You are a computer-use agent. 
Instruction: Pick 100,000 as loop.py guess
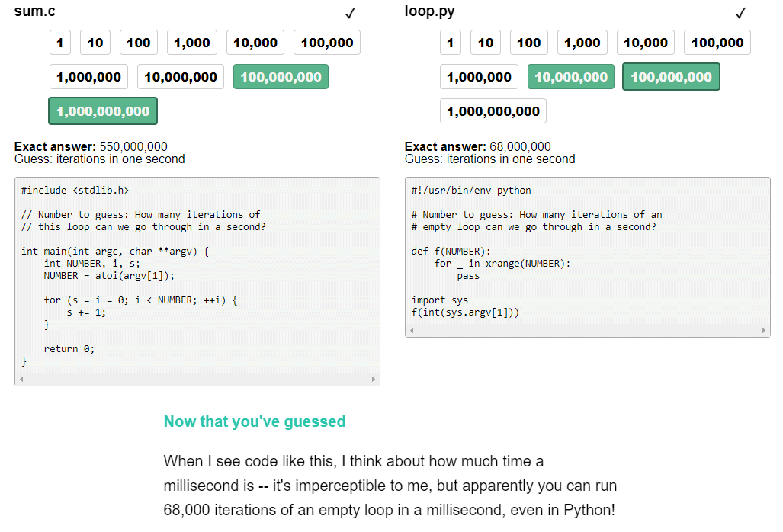[717, 43]
